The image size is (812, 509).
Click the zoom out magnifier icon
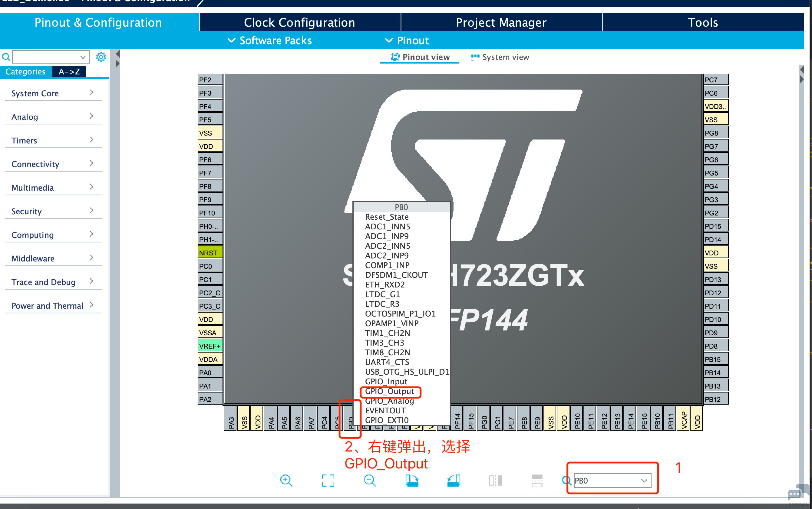[369, 480]
